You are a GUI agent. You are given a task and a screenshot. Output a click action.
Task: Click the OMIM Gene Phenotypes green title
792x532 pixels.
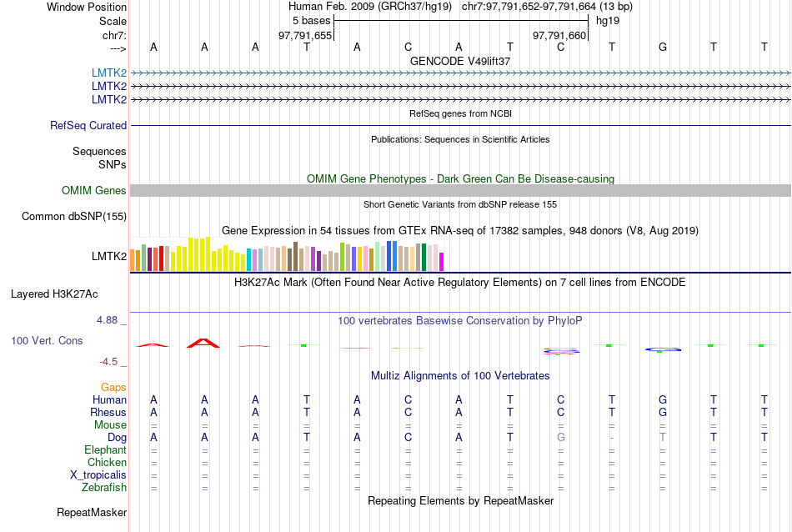click(x=460, y=178)
